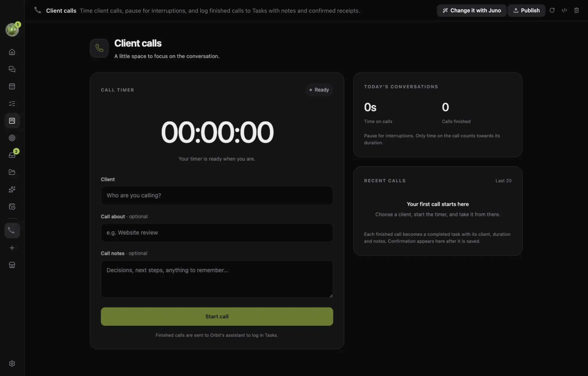Focus the Call about input field

point(217,232)
